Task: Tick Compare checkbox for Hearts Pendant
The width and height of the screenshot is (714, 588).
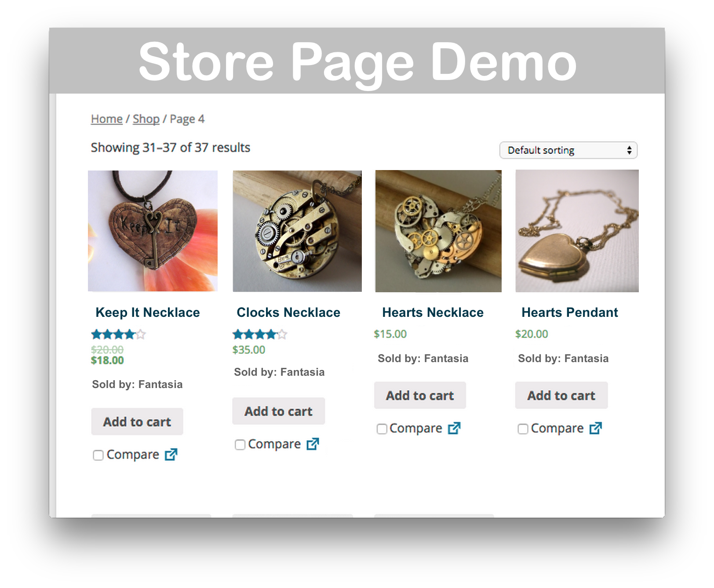Action: 523,429
